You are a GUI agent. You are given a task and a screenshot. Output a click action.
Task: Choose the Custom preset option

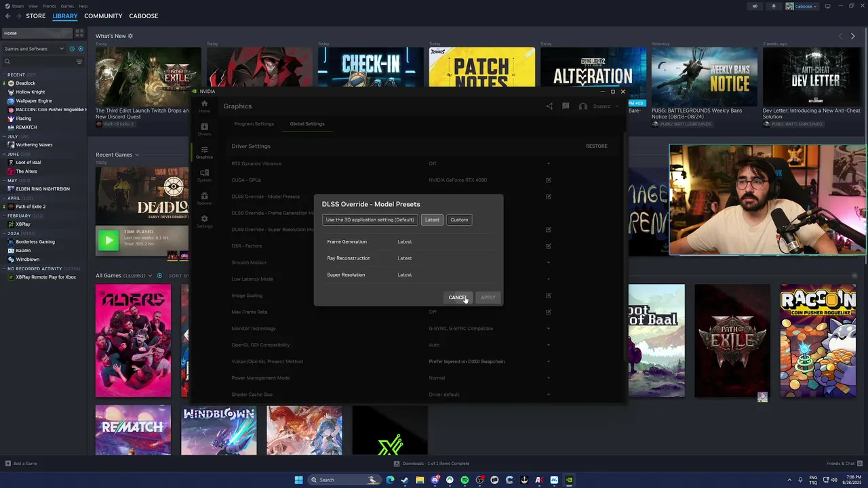(x=459, y=220)
